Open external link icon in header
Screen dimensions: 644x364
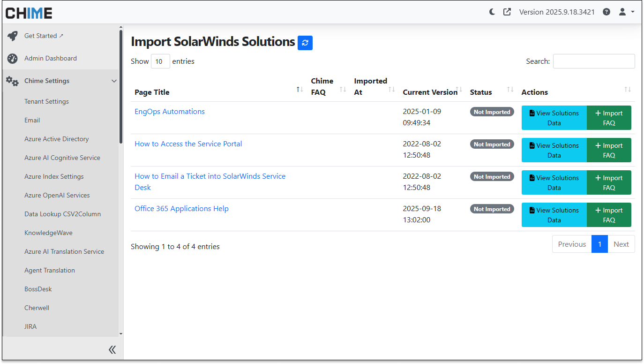tap(507, 12)
